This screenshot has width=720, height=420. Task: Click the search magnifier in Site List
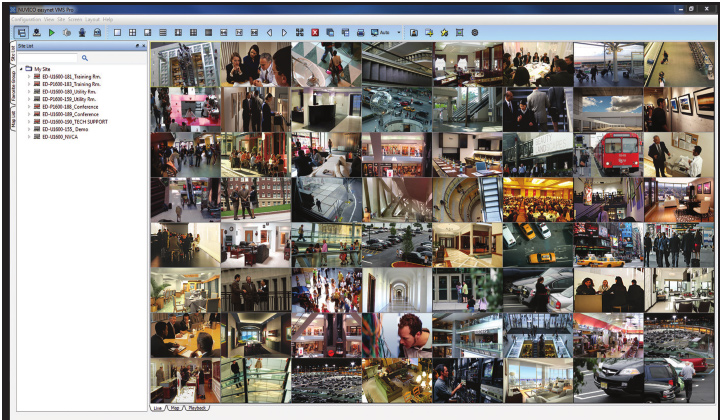[x=85, y=58]
